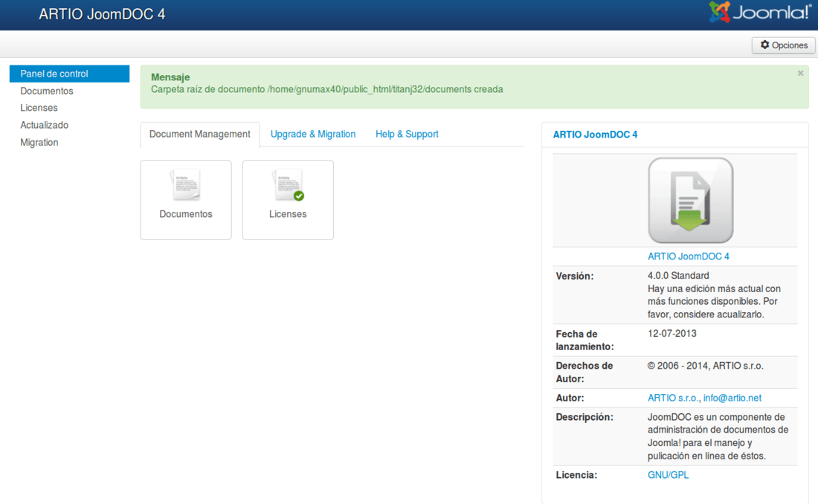Click the '© 2006 - 2014, ARTIO s.r.o.' copyright text
Screen dimensions: 818x504
coord(705,366)
